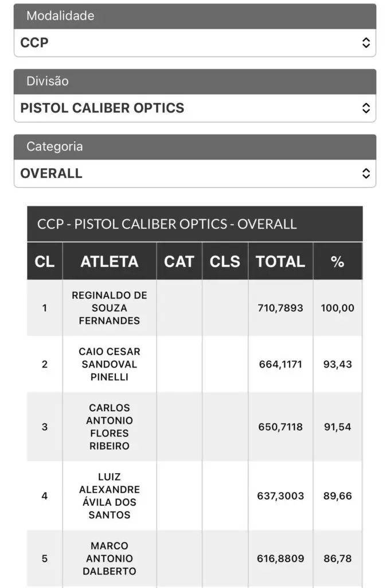Click the total score 710,7893

pos(280,308)
